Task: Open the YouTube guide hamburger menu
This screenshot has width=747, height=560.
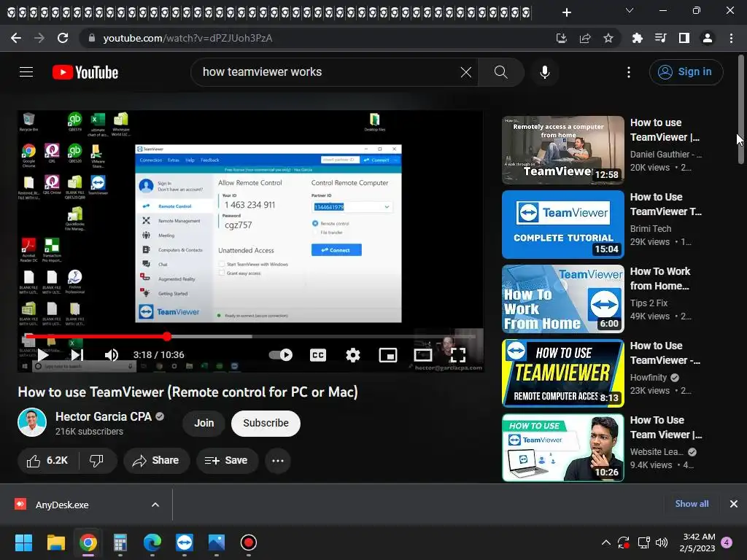Action: [26, 72]
